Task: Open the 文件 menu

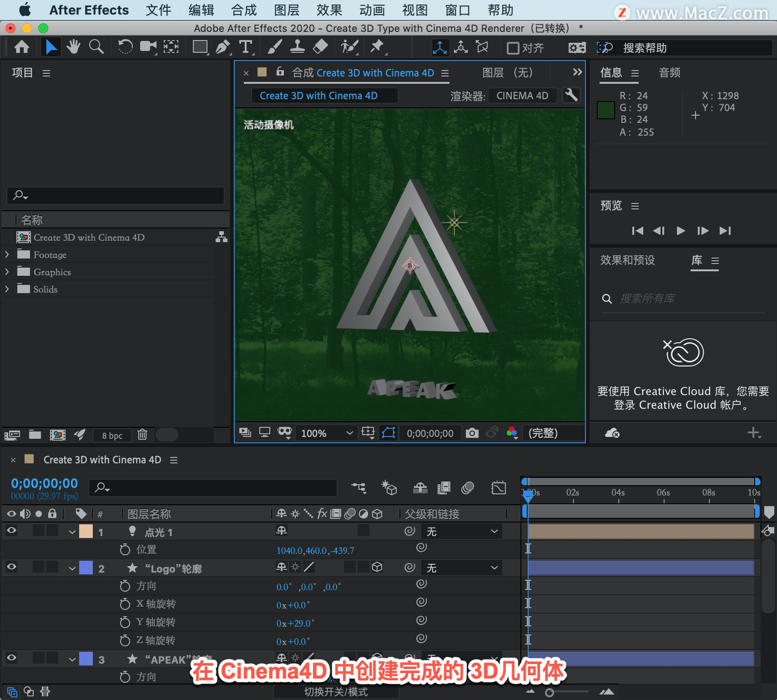Action: (x=158, y=10)
